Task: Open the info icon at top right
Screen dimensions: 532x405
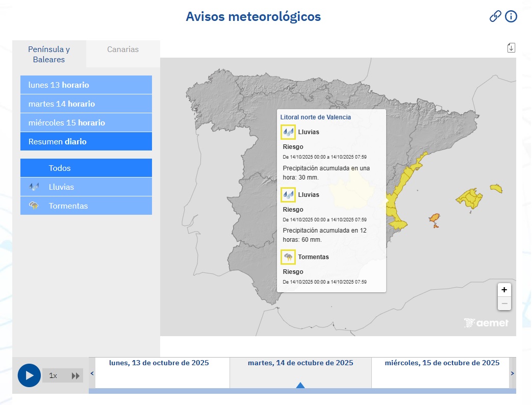Action: click(x=511, y=16)
